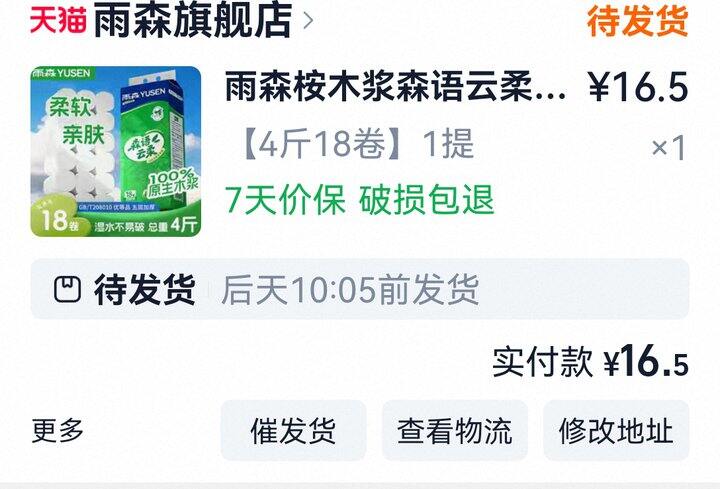Expand store via chevron arrow next to store name
This screenshot has width=720, height=489.
(309, 21)
